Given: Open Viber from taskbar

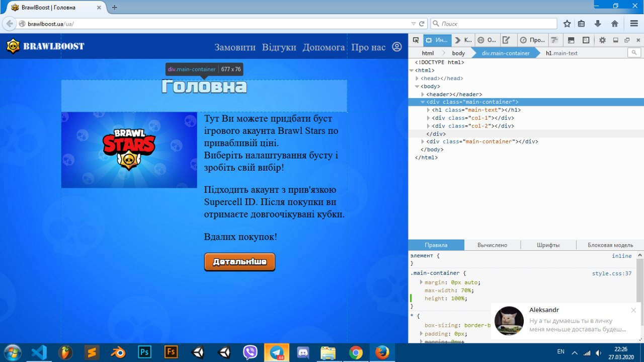Looking at the screenshot, I should tap(250, 352).
